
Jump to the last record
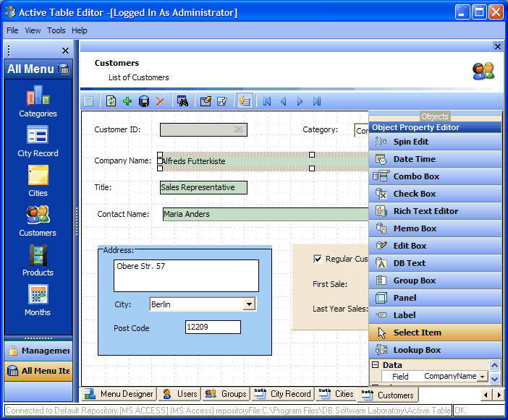[317, 102]
